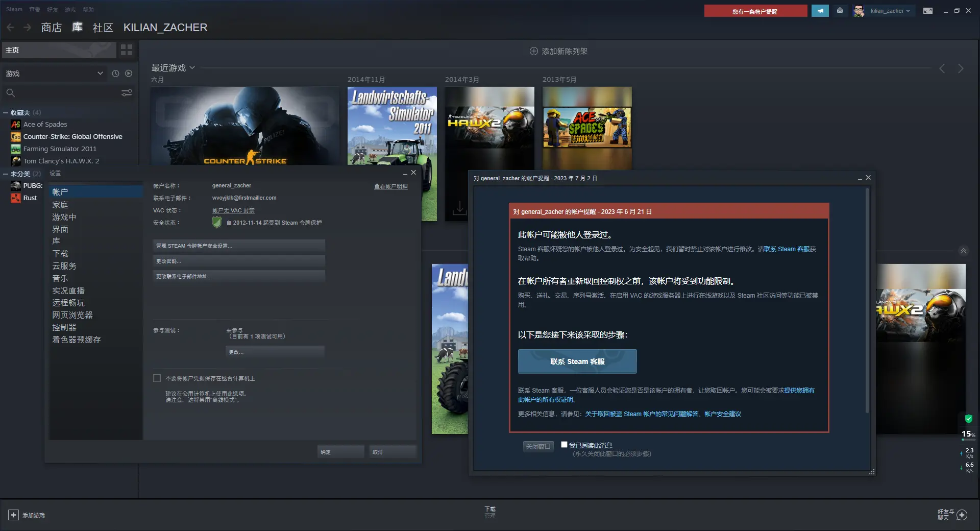This screenshot has height=531, width=980.
Task: Click the kilian_zacher profile avatar
Action: tap(859, 11)
